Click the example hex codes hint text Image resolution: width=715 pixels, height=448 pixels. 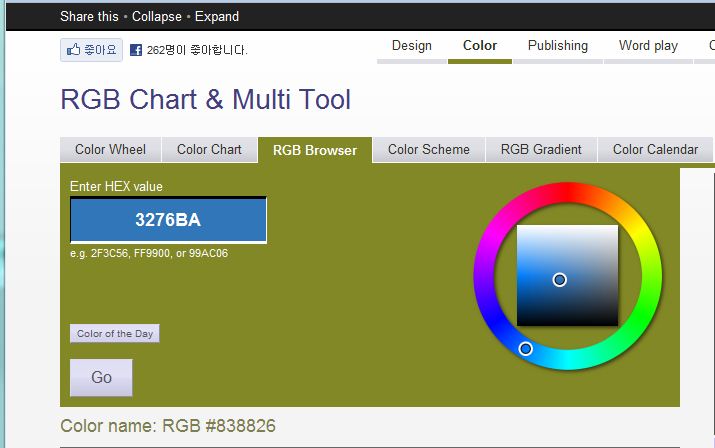point(149,254)
